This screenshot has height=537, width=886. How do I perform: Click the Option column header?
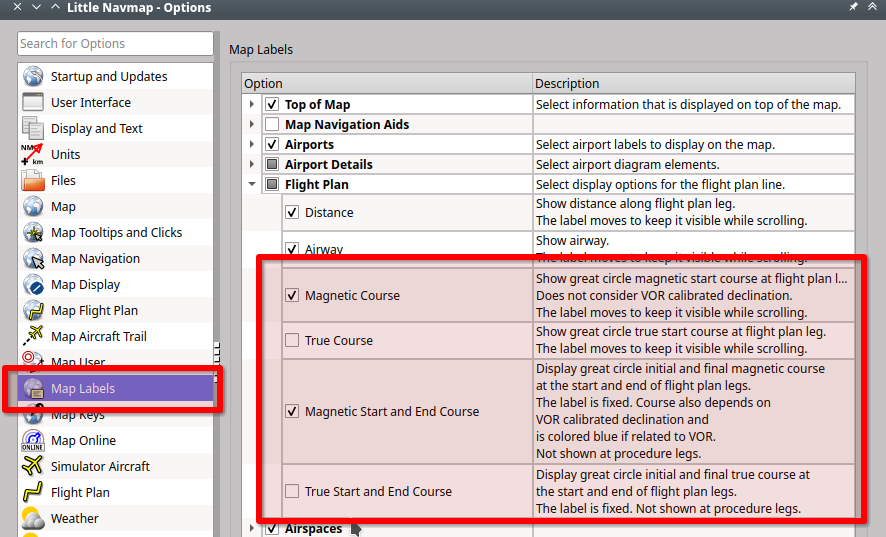click(387, 84)
